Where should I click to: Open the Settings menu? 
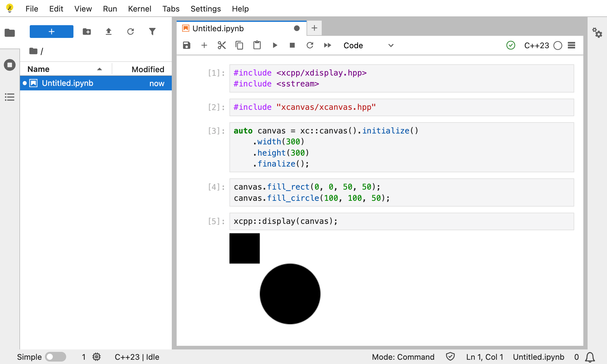[x=206, y=9]
